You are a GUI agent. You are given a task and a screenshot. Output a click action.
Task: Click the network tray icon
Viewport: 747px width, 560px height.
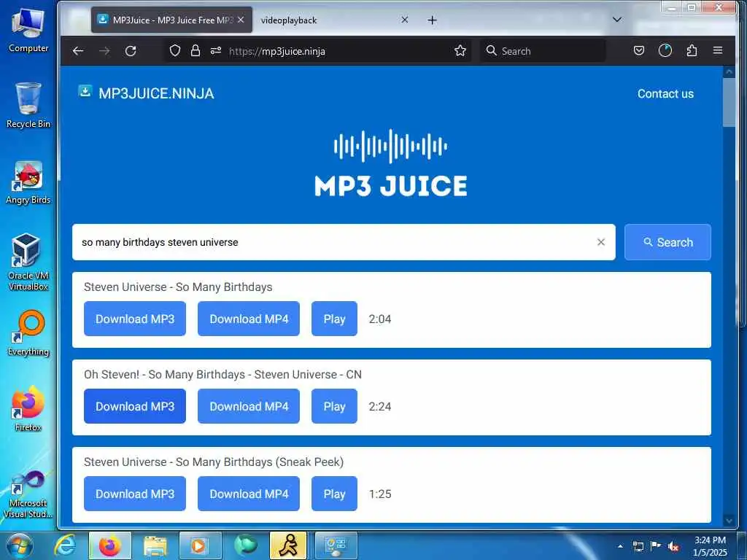point(638,546)
